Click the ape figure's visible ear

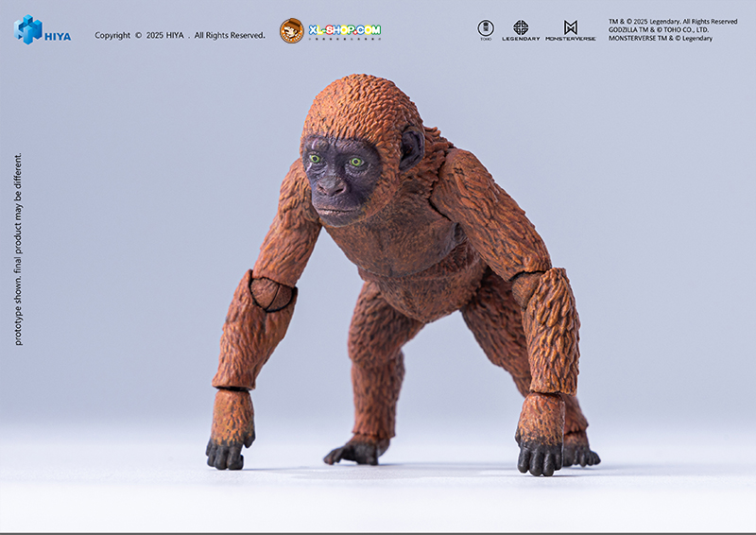(x=411, y=148)
